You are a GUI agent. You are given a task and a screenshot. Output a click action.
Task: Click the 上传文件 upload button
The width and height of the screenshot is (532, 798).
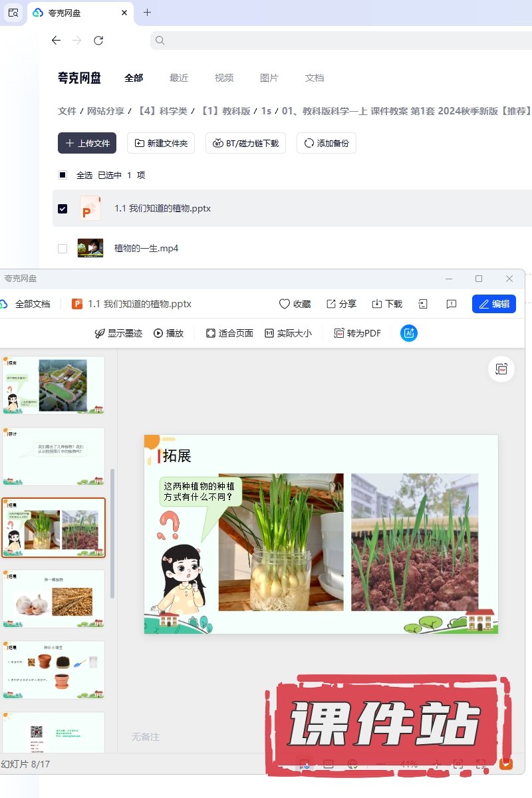coord(87,143)
